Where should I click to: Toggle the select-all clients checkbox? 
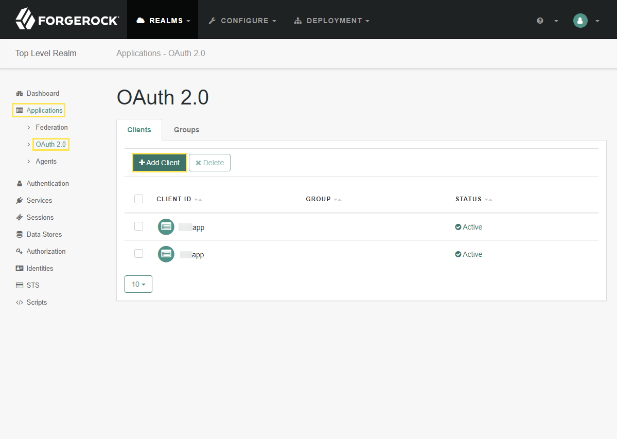[x=138, y=199]
